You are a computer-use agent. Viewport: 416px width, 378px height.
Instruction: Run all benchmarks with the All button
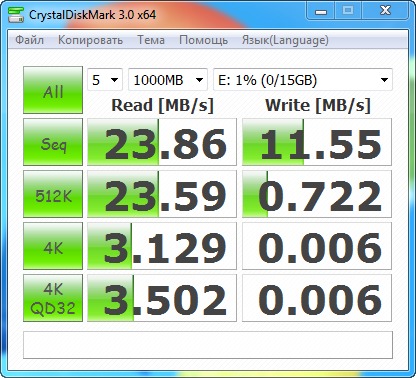[53, 90]
